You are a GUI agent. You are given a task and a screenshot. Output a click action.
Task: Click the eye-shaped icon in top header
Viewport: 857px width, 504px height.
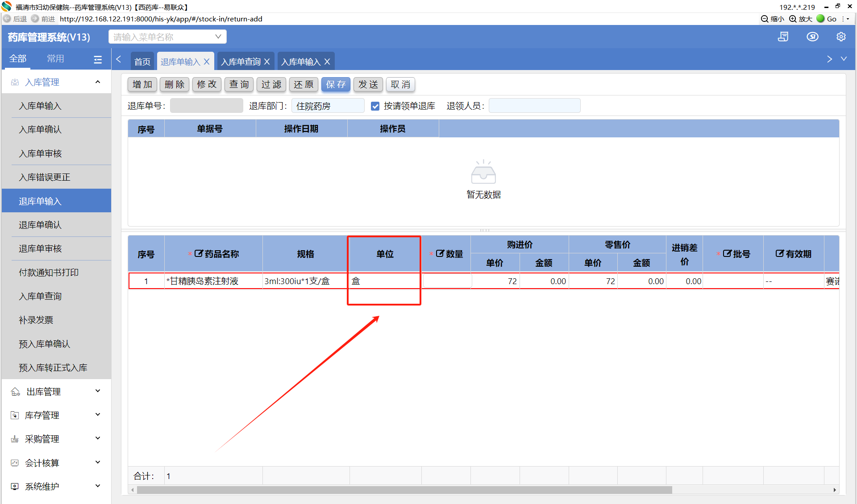tap(812, 37)
